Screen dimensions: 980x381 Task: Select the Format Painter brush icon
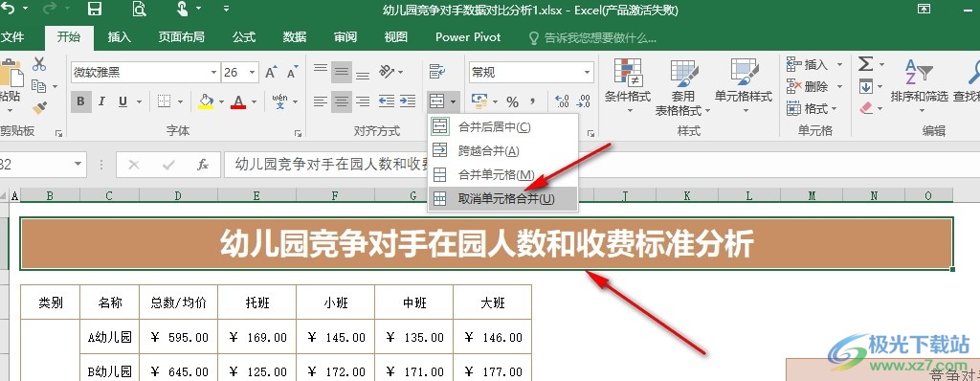(x=39, y=107)
